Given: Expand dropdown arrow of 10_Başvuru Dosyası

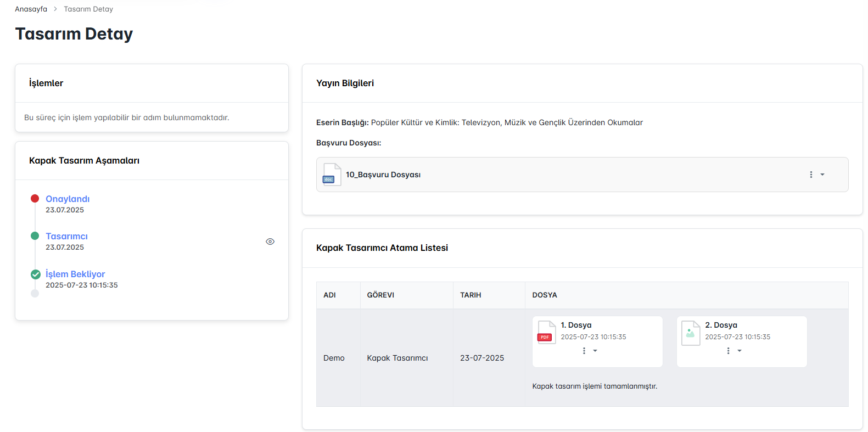Looking at the screenshot, I should [x=822, y=175].
